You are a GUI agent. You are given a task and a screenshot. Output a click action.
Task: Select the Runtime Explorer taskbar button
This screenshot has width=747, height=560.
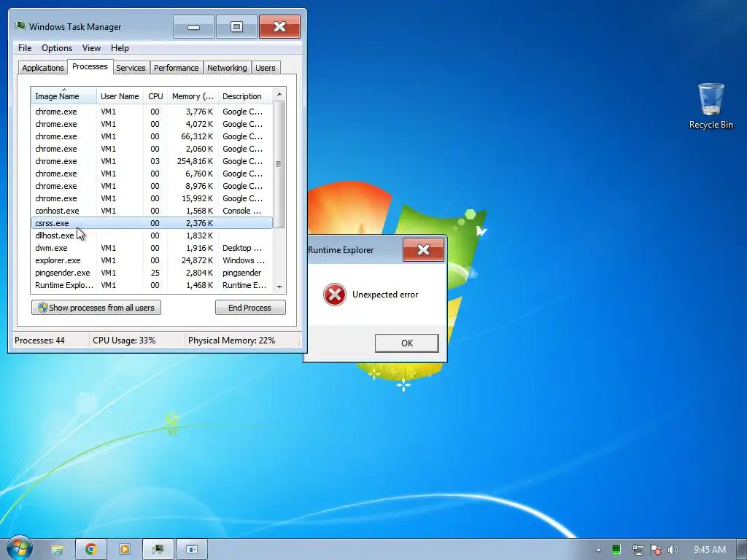(192, 550)
